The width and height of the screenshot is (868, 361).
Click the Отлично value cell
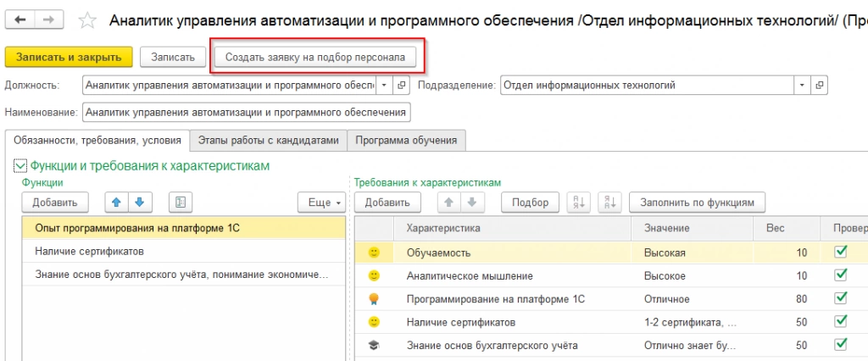(x=692, y=299)
